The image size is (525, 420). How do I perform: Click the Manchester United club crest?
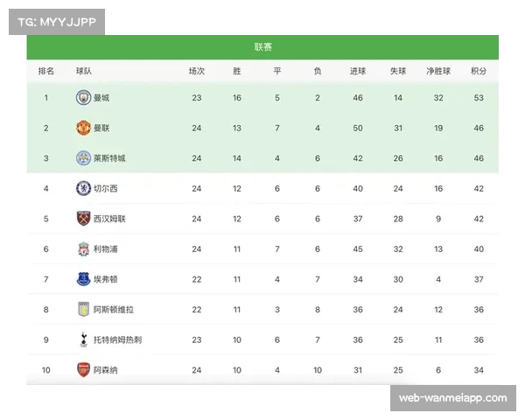pos(83,128)
